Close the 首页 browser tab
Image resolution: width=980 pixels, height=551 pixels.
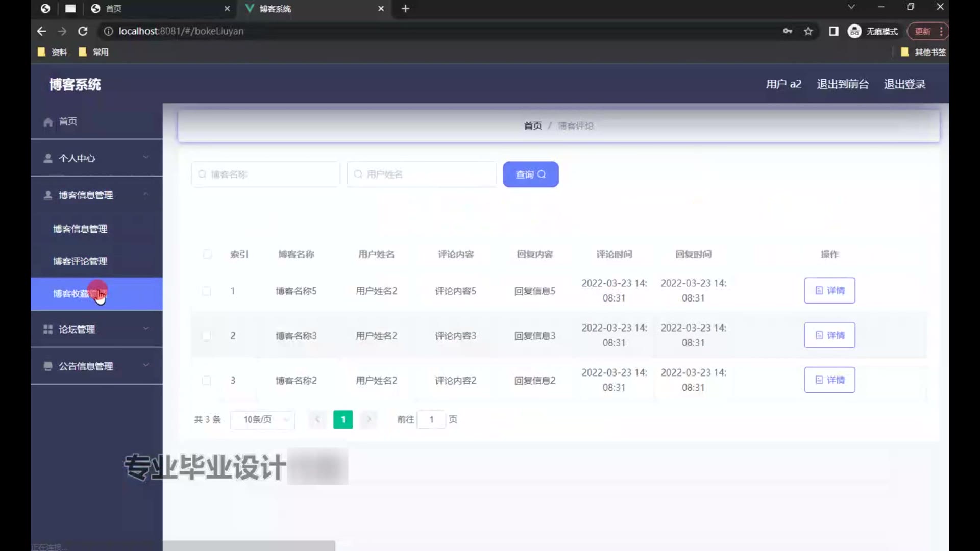[x=227, y=9]
